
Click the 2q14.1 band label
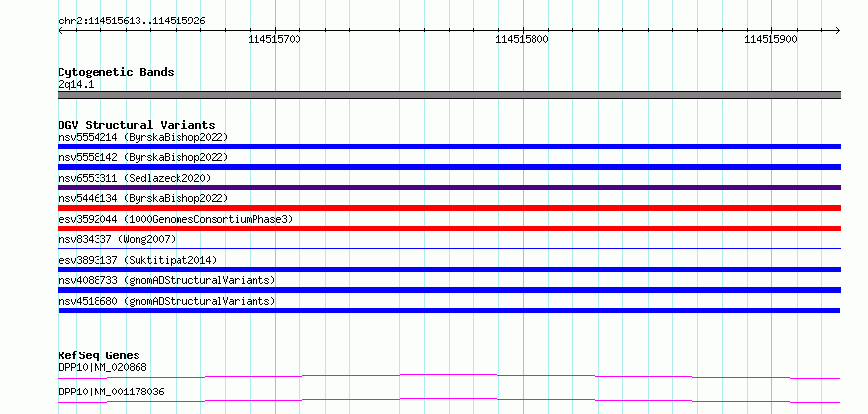click(x=76, y=84)
